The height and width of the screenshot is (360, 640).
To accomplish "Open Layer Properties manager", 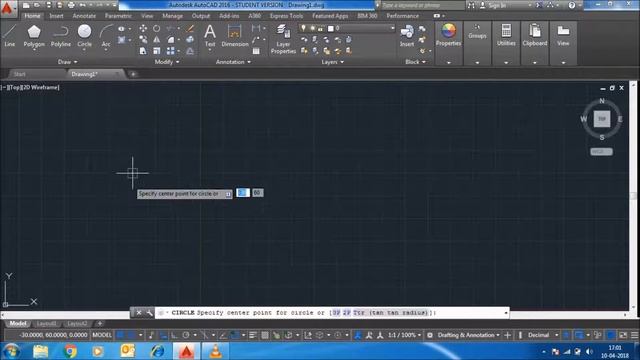I will (283, 39).
